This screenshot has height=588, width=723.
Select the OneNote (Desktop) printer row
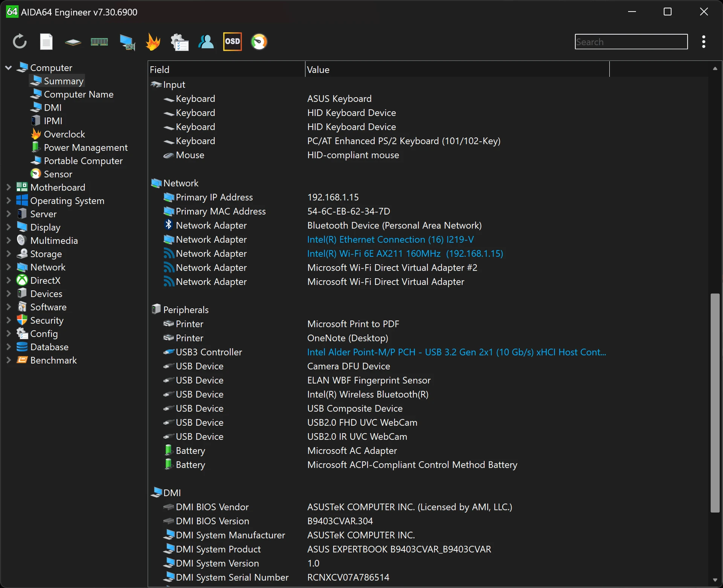click(x=428, y=338)
